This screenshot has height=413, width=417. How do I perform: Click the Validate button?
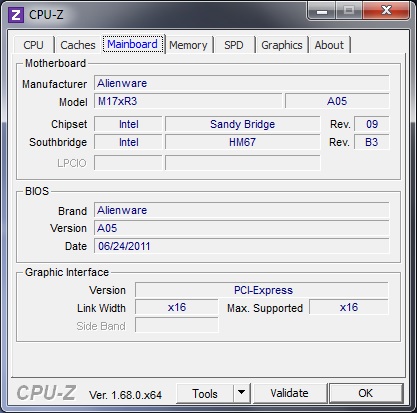[x=290, y=393]
